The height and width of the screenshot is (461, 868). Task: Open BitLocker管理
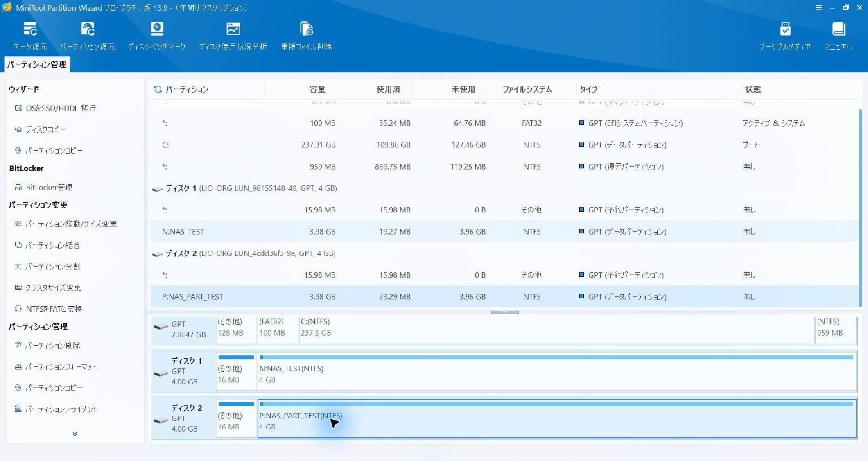coord(44,187)
